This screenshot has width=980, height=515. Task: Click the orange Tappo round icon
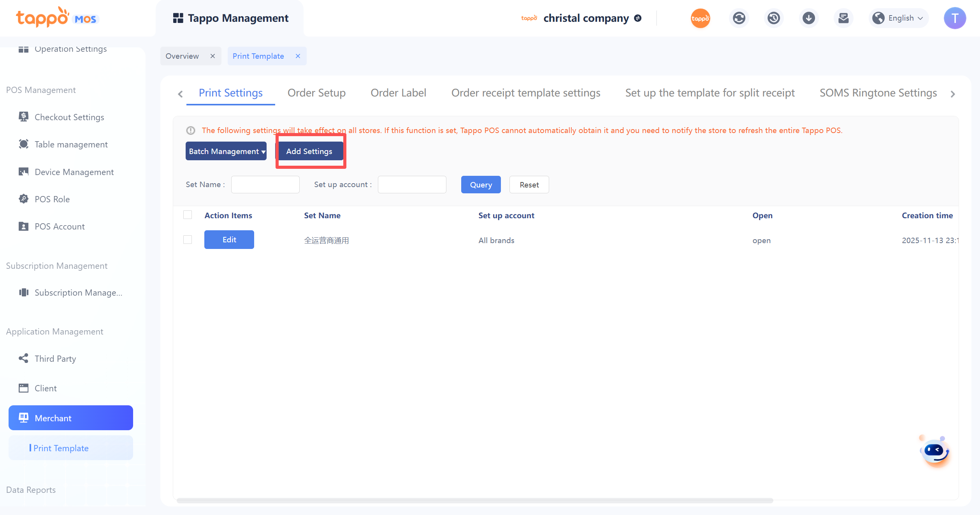[700, 18]
